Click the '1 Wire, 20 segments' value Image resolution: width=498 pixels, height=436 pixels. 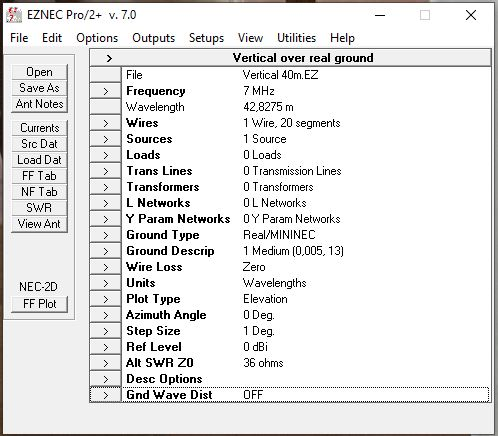pos(292,123)
